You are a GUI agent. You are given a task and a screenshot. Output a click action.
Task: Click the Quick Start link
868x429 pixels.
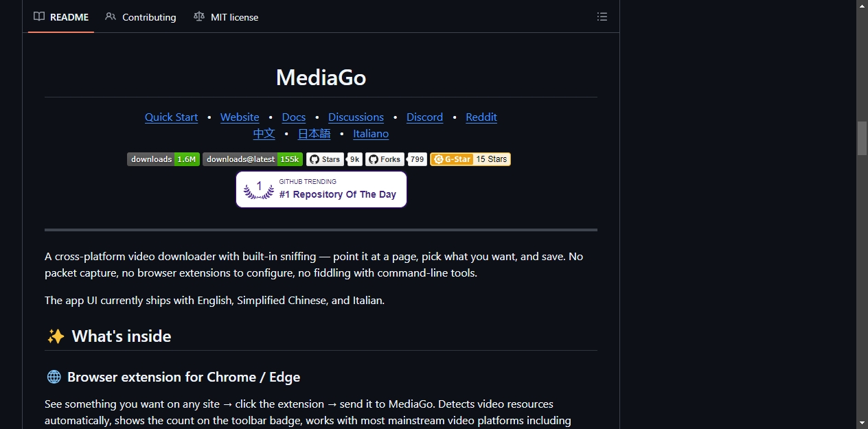[x=171, y=117]
